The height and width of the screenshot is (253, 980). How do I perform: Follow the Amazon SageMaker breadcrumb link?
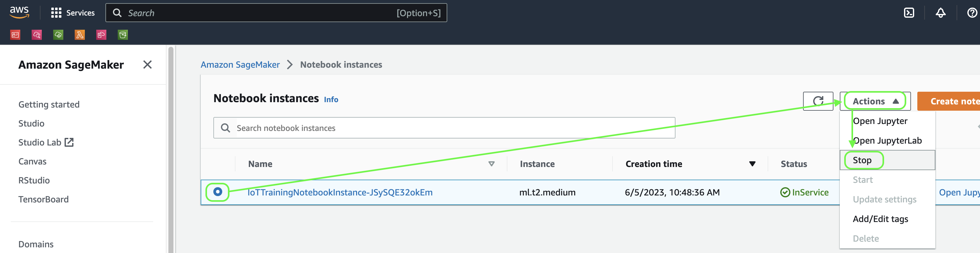pyautogui.click(x=240, y=65)
